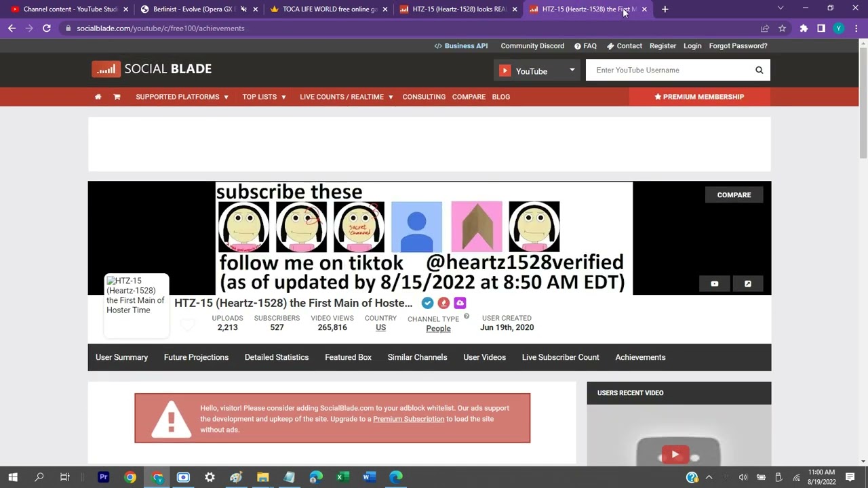Click the red badge next to channel name
Screen dimensions: 868x488
[443, 303]
